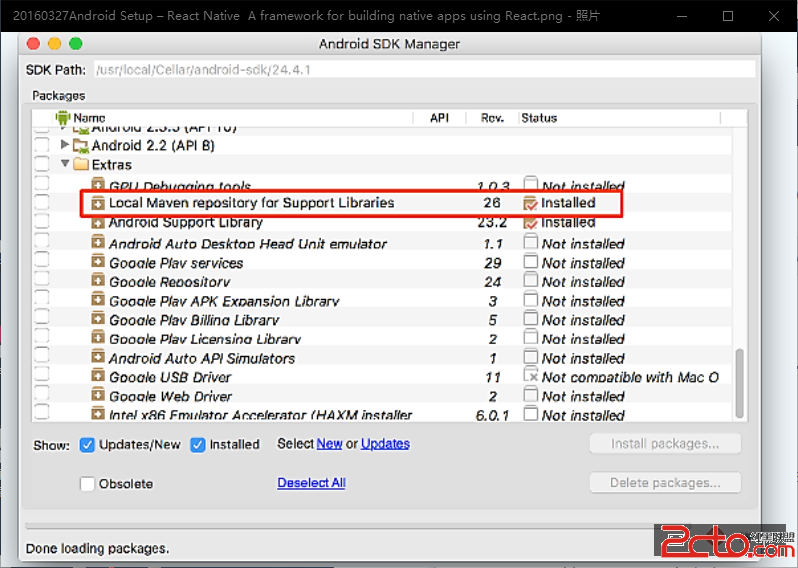Enable the Obsolete checkbox
The width and height of the screenshot is (798, 568).
[87, 484]
